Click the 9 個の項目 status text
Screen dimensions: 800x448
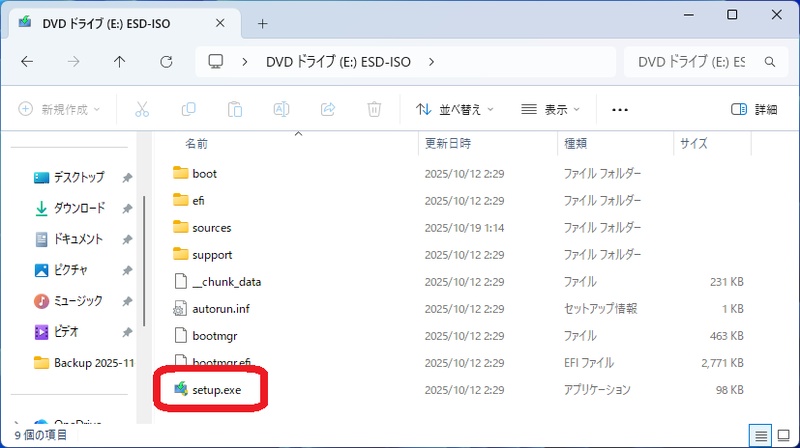point(41,435)
